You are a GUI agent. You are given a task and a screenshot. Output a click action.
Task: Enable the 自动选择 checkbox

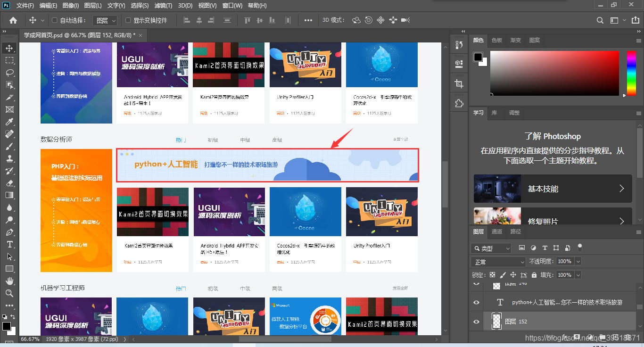tap(54, 20)
